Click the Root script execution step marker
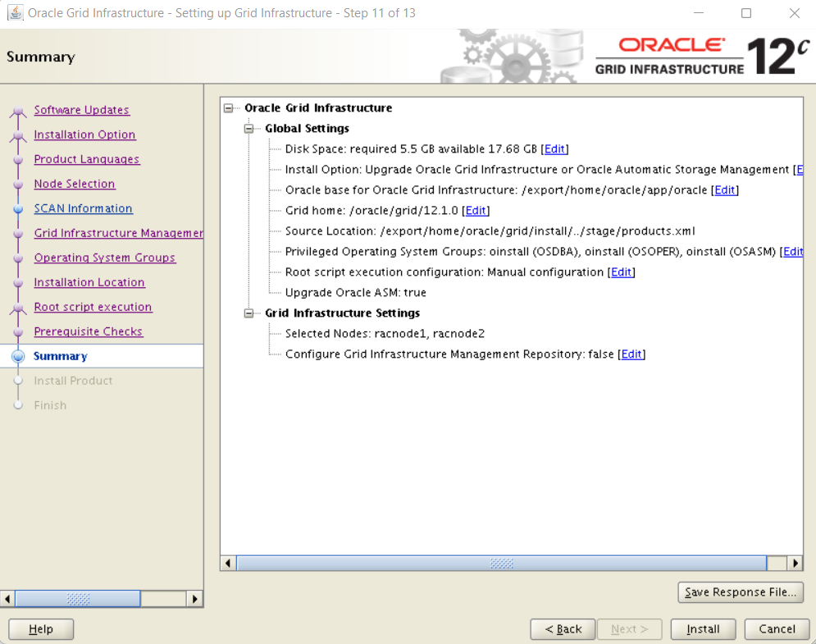 coord(18,308)
